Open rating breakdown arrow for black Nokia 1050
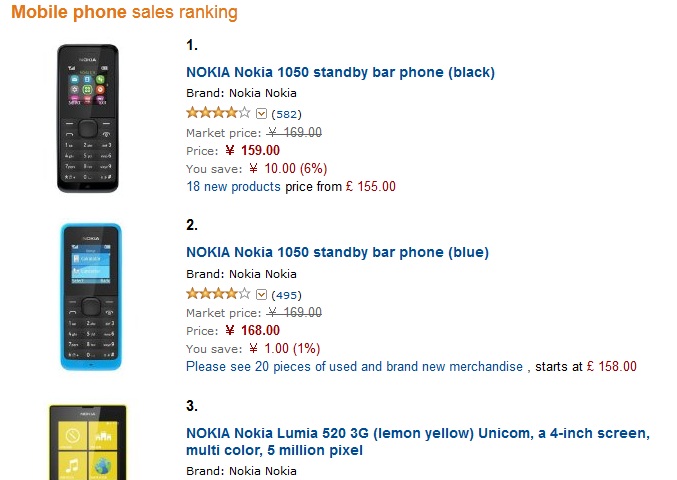This screenshot has height=480, width=677. tap(261, 114)
